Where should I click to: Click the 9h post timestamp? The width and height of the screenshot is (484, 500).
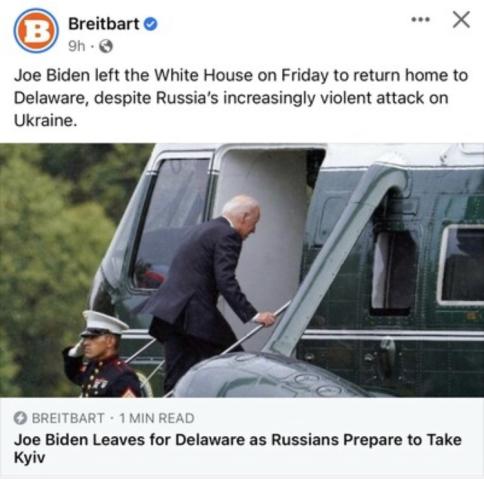(x=77, y=46)
